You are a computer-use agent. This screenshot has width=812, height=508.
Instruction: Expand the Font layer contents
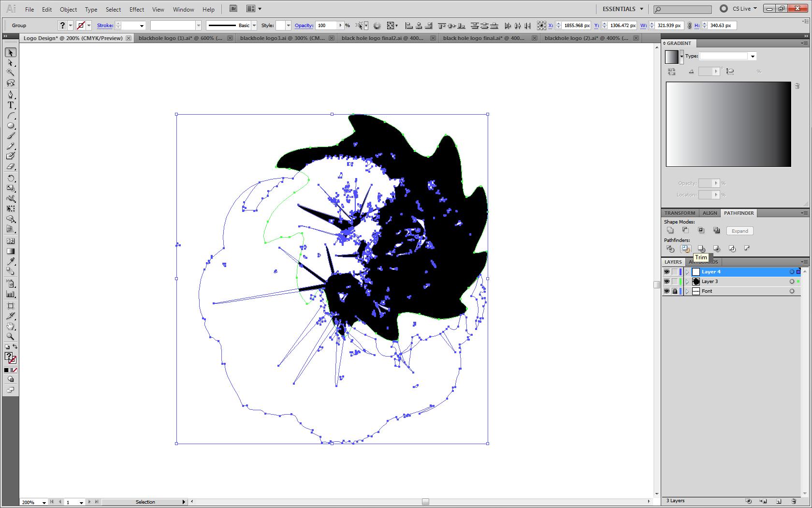pyautogui.click(x=687, y=291)
